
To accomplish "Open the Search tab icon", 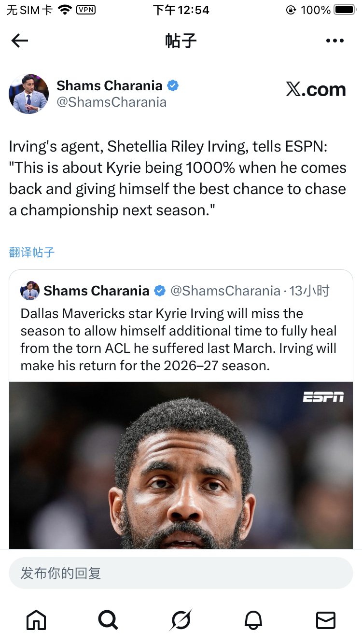I will (108, 620).
